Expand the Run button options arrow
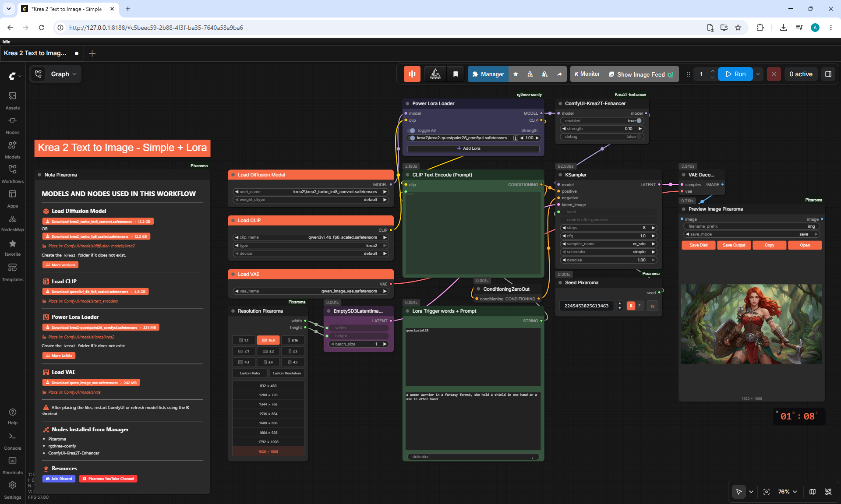 click(x=758, y=74)
